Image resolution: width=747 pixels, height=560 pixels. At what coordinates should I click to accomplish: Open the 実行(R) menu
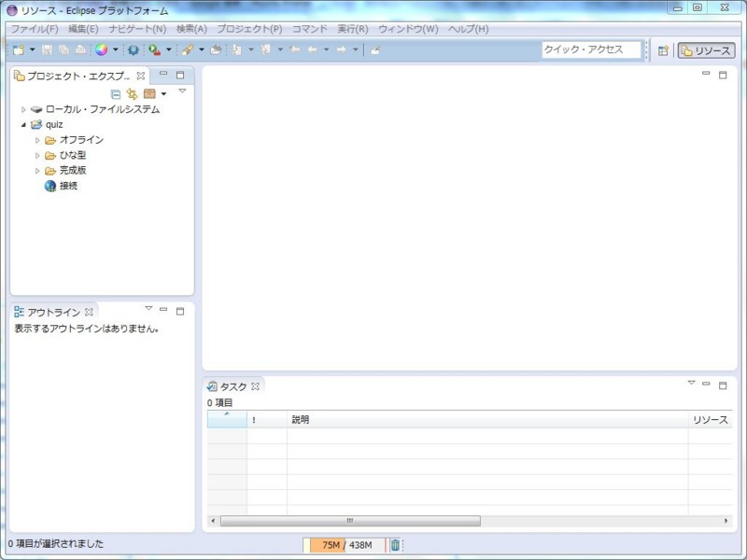coord(353,29)
